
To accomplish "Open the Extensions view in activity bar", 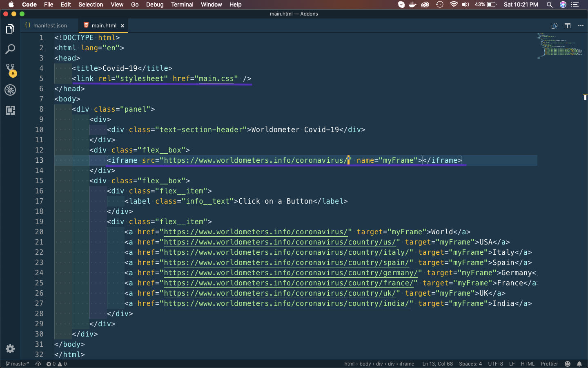I will tap(10, 110).
